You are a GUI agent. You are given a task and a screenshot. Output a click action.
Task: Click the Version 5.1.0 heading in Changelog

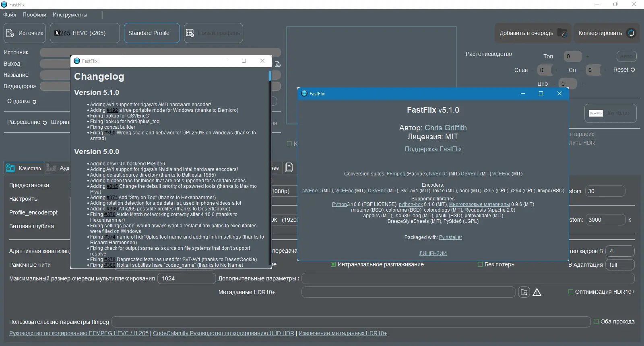(x=97, y=93)
